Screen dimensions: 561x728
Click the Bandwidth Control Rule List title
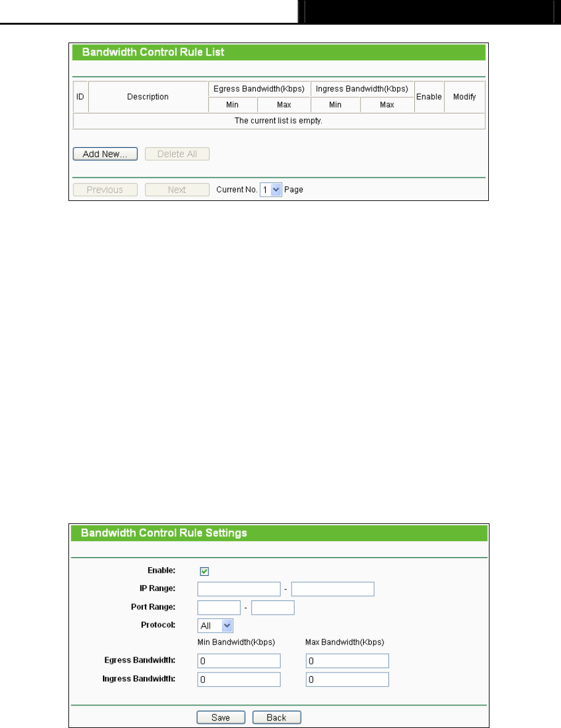[x=154, y=52]
